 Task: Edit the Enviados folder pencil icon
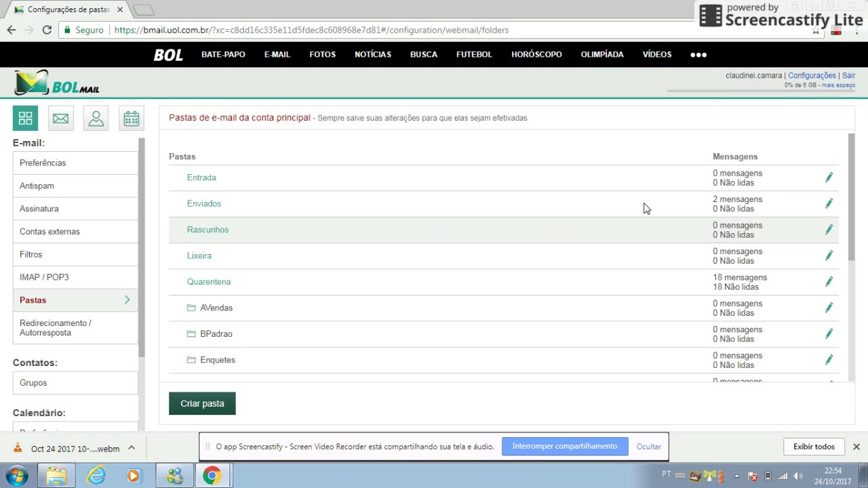[x=829, y=203]
